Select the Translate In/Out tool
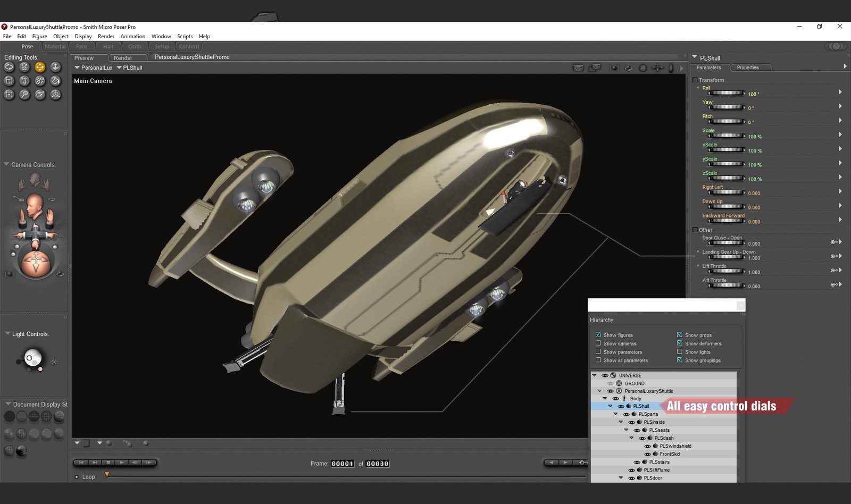The height and width of the screenshot is (504, 851). [55, 67]
